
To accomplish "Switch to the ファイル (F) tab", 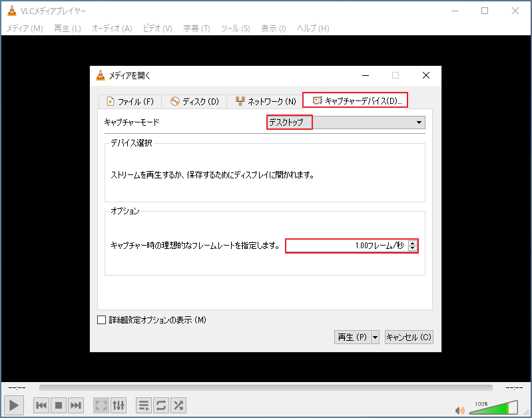I will 130,101.
